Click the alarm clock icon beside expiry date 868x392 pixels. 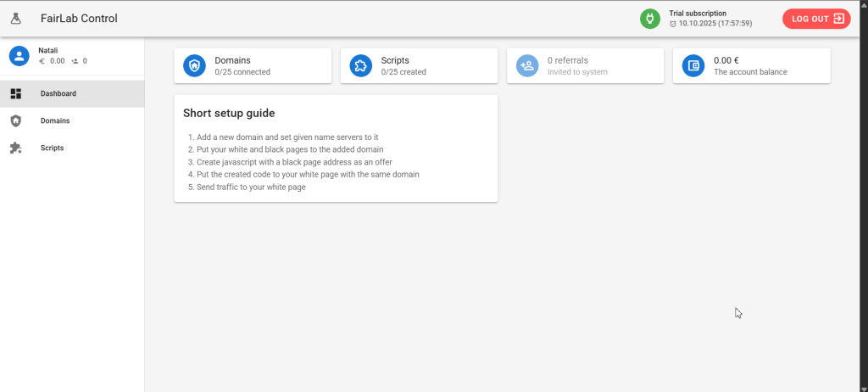pyautogui.click(x=673, y=24)
